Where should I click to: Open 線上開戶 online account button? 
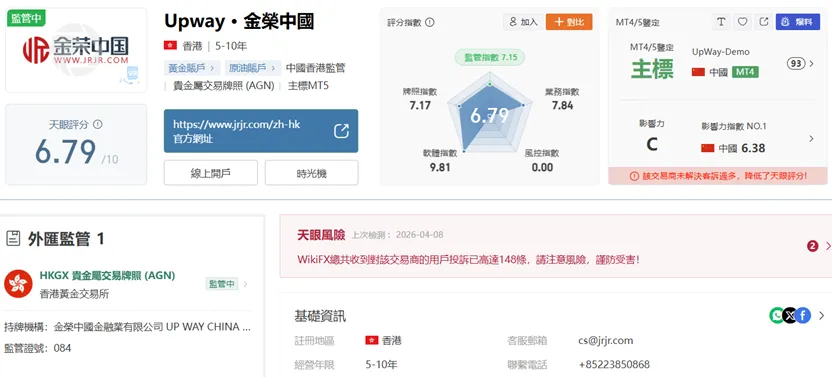coord(211,173)
